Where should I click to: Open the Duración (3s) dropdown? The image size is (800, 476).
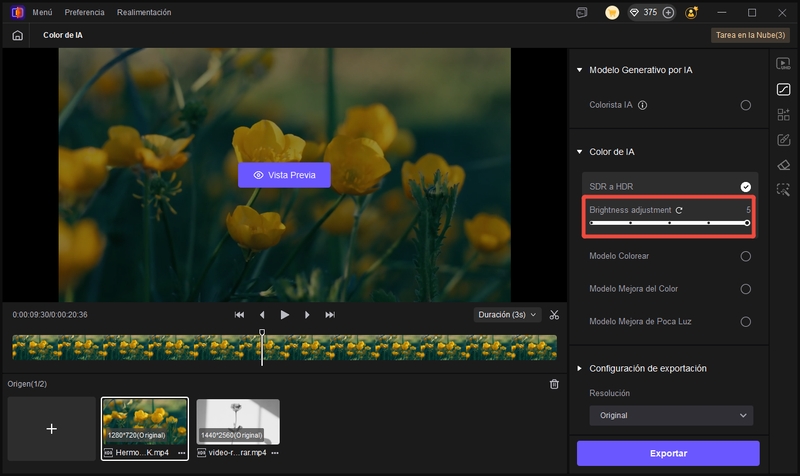507,314
